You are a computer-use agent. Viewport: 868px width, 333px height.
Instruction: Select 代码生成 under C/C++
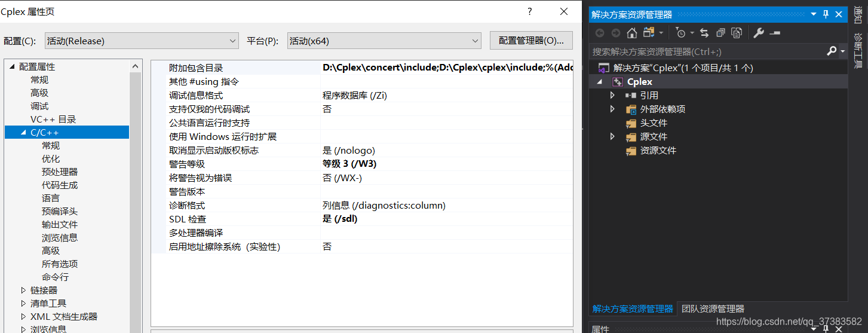[60, 185]
